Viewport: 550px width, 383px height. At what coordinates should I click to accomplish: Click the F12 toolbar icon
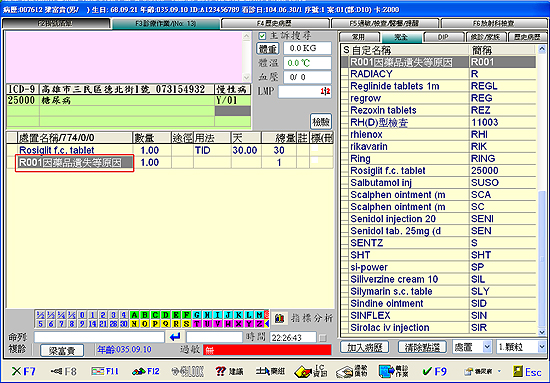(146, 371)
